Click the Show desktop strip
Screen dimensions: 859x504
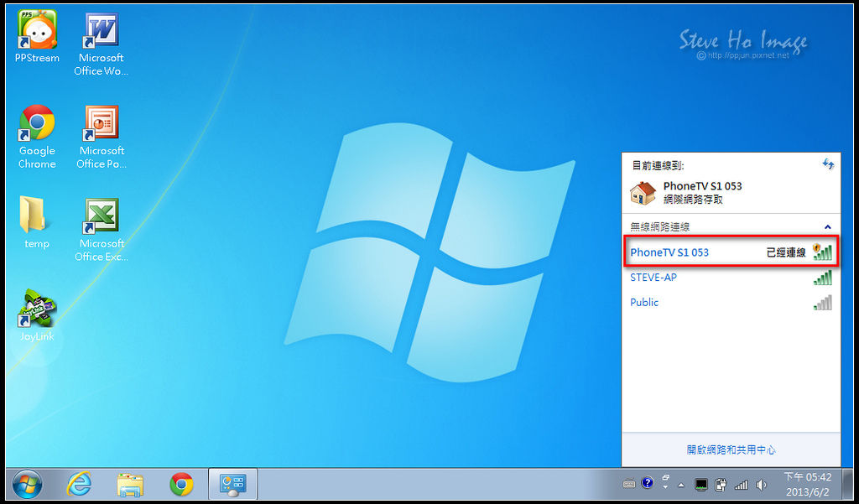847,485
